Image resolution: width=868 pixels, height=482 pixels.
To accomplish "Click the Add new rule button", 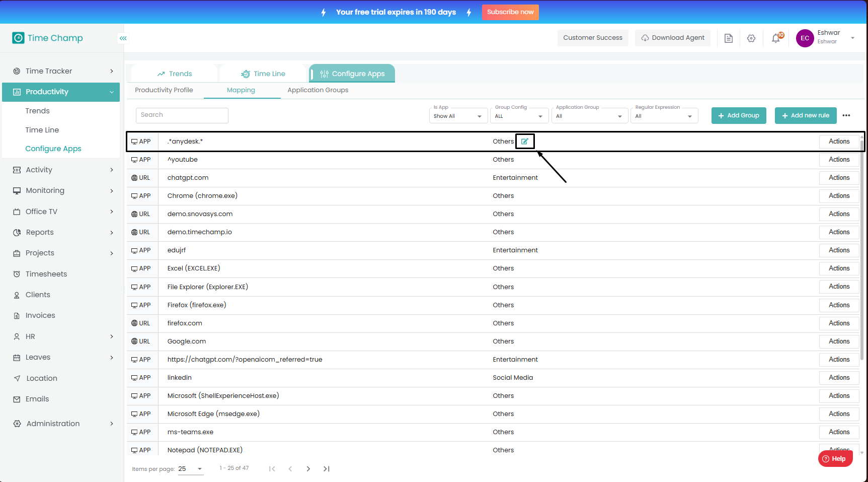I will pyautogui.click(x=806, y=115).
